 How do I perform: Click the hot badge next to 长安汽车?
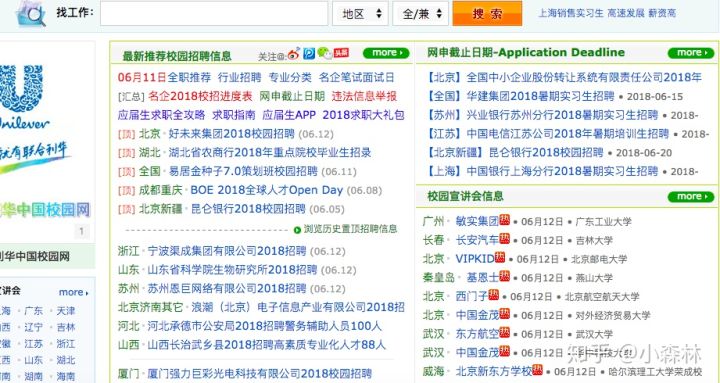505,238
